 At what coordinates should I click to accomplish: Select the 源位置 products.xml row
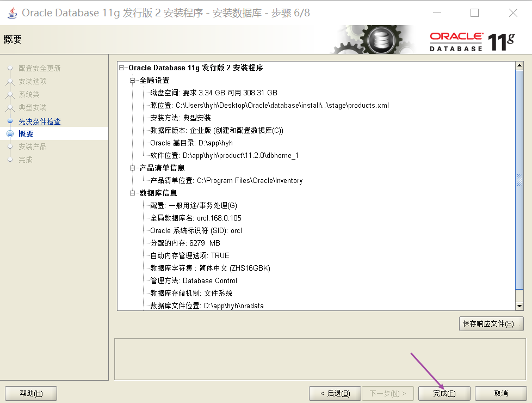269,105
